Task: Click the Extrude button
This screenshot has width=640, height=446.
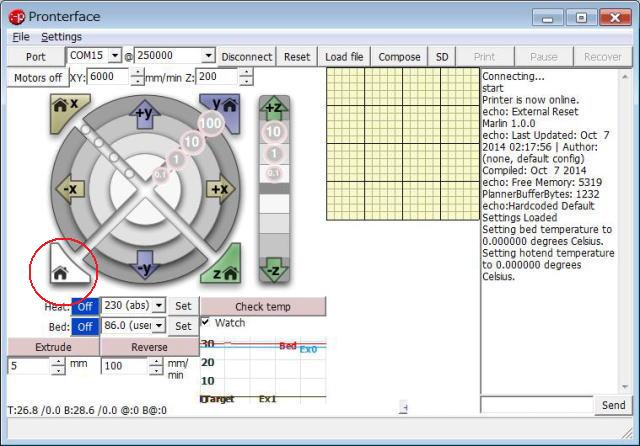Action: [x=53, y=347]
